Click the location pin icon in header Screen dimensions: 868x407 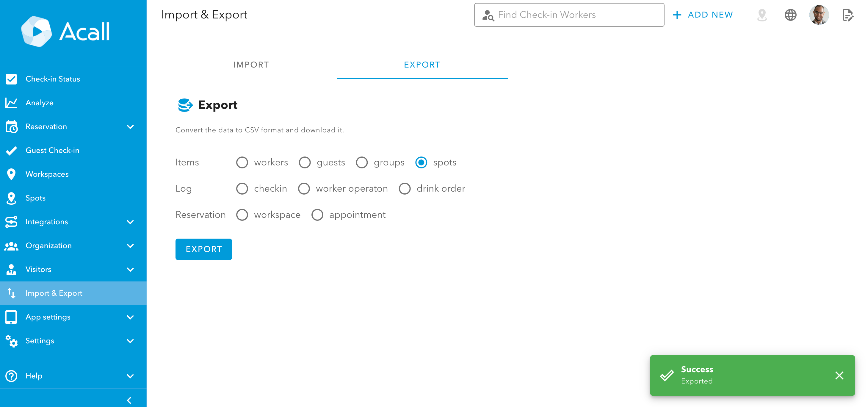click(x=762, y=15)
